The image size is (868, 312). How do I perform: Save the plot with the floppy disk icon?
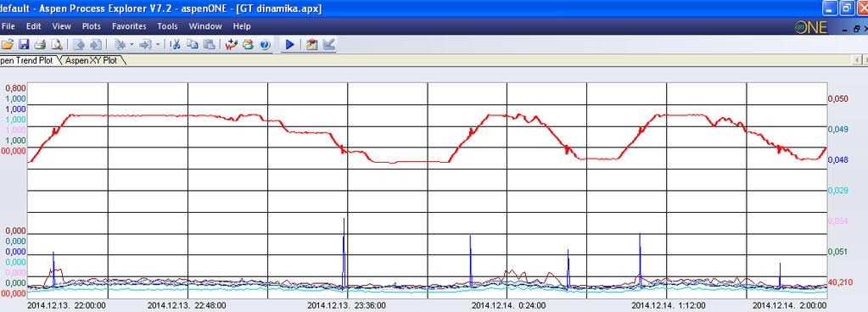[24, 45]
